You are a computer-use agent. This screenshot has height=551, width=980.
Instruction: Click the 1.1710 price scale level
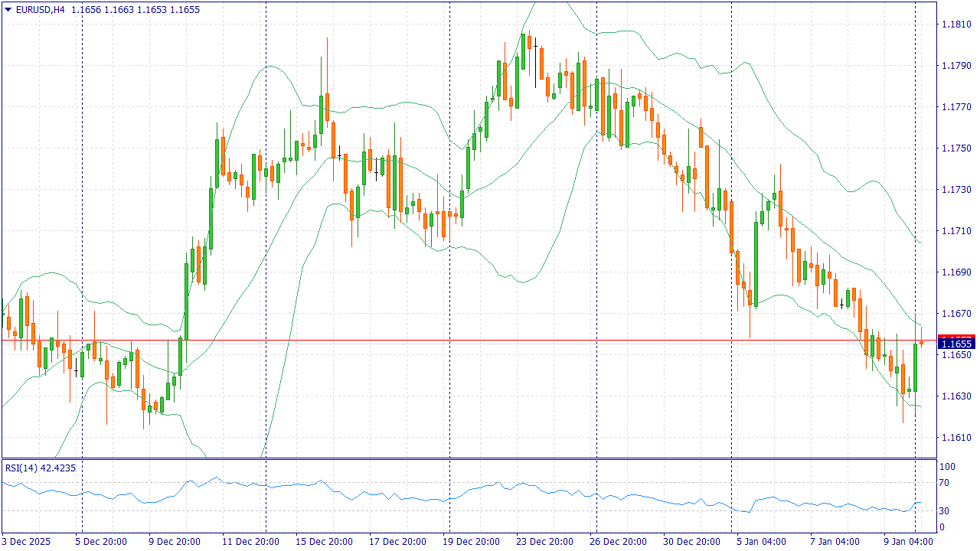[x=955, y=231]
